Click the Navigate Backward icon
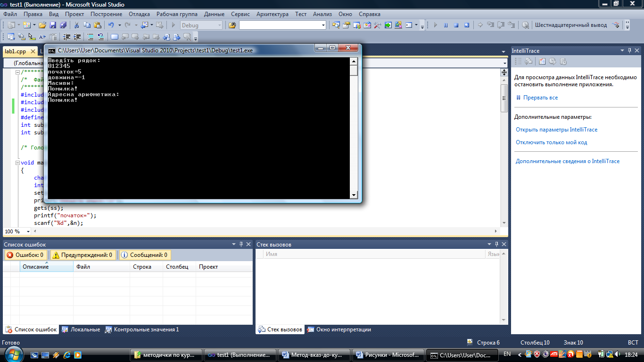The width and height of the screenshot is (644, 362). click(144, 25)
